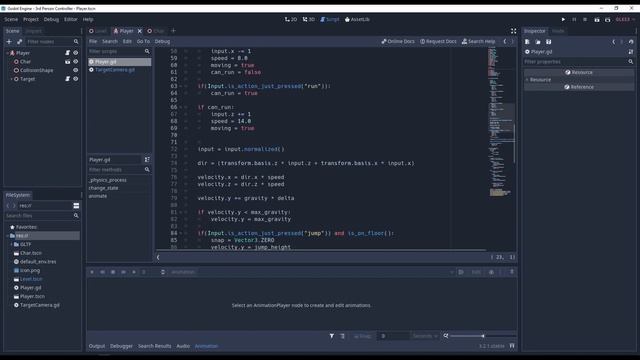Viewport: 640px width, 360px height.
Task: Open script editor Go To menu
Action: click(143, 41)
